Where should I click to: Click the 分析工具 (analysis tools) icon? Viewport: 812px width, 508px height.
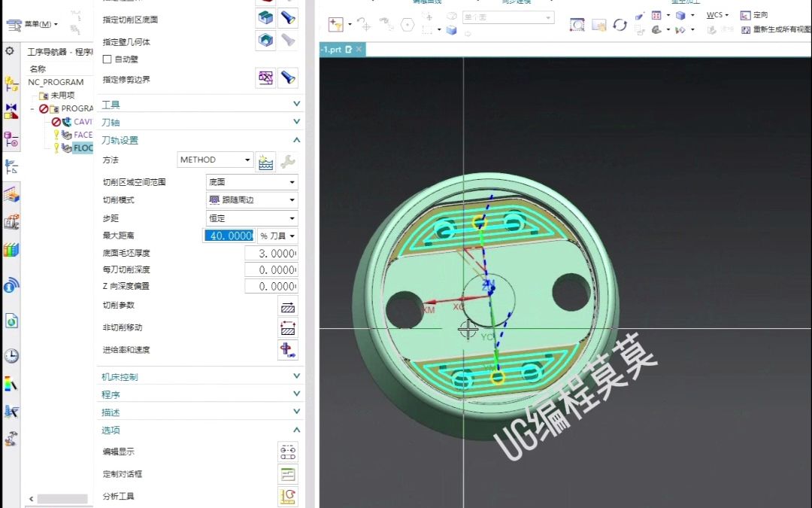tap(286, 496)
